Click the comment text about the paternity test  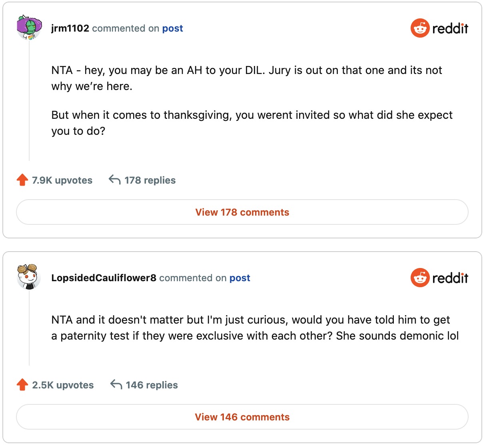pyautogui.click(x=254, y=328)
